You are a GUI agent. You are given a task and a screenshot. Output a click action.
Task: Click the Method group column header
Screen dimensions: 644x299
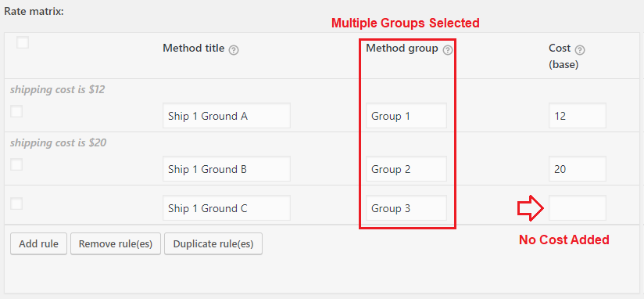pyautogui.click(x=402, y=49)
